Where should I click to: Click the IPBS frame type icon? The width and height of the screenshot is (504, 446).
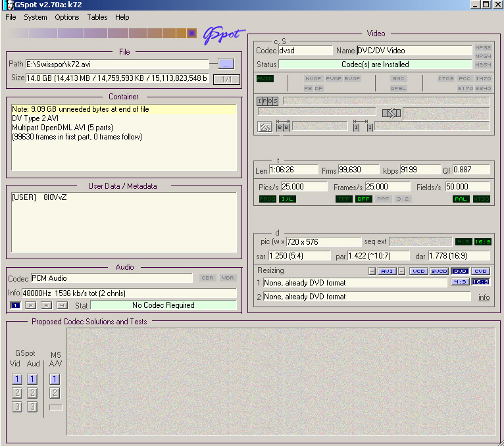coord(267,101)
